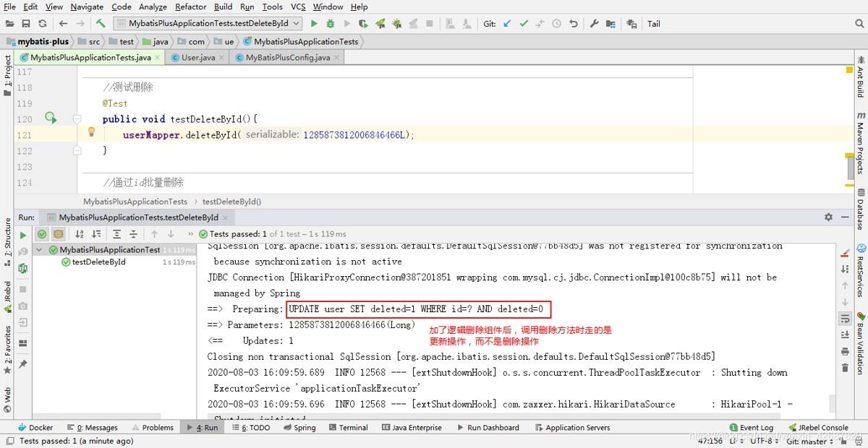Screen dimensions: 868x448
Task: Open the Terminal tool window
Action: click(348, 428)
